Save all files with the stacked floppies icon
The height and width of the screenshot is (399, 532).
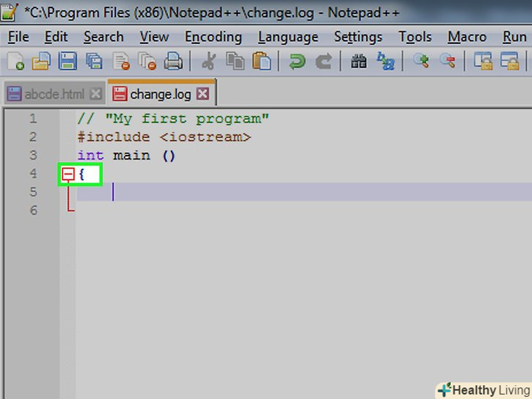coord(94,61)
